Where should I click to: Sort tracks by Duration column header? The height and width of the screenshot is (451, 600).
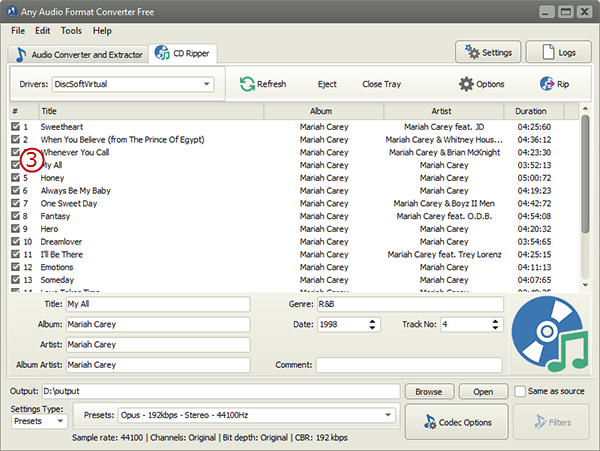(x=533, y=111)
